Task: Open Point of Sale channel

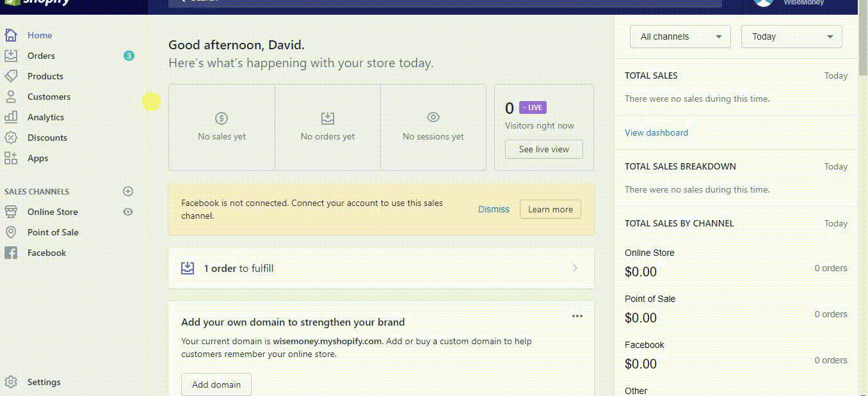Action: tap(52, 232)
